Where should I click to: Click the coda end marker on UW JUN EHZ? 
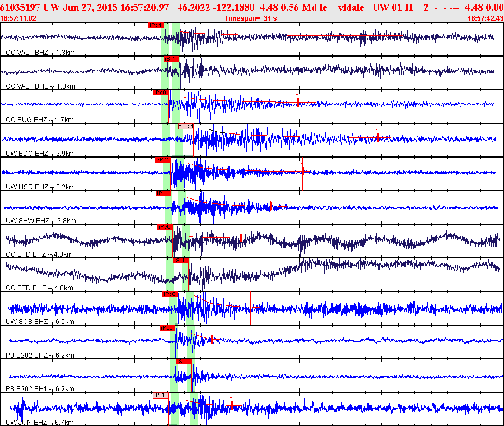232,405
